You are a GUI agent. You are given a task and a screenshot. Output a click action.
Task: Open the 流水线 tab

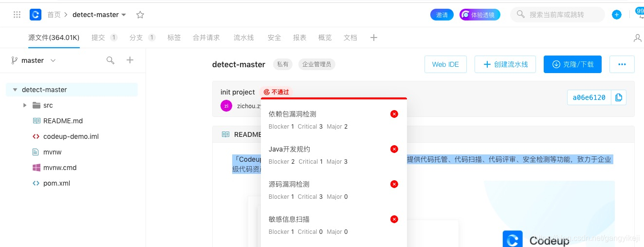click(244, 38)
